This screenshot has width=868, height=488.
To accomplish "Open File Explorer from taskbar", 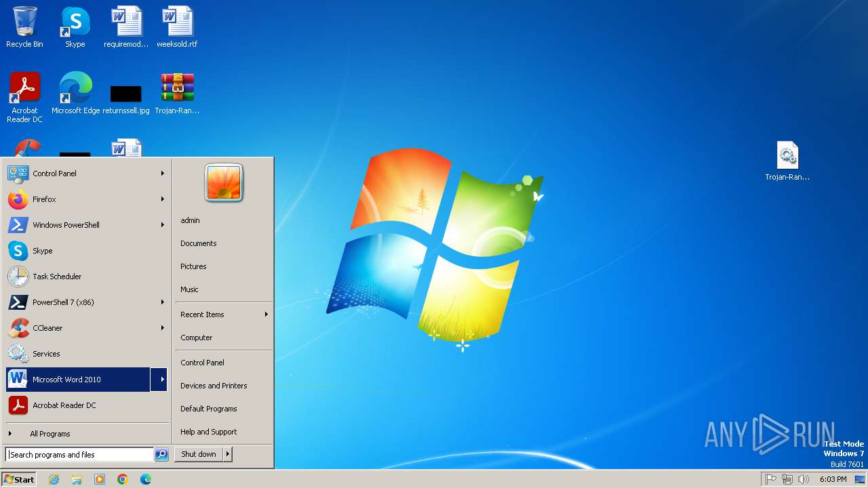I will pyautogui.click(x=77, y=479).
